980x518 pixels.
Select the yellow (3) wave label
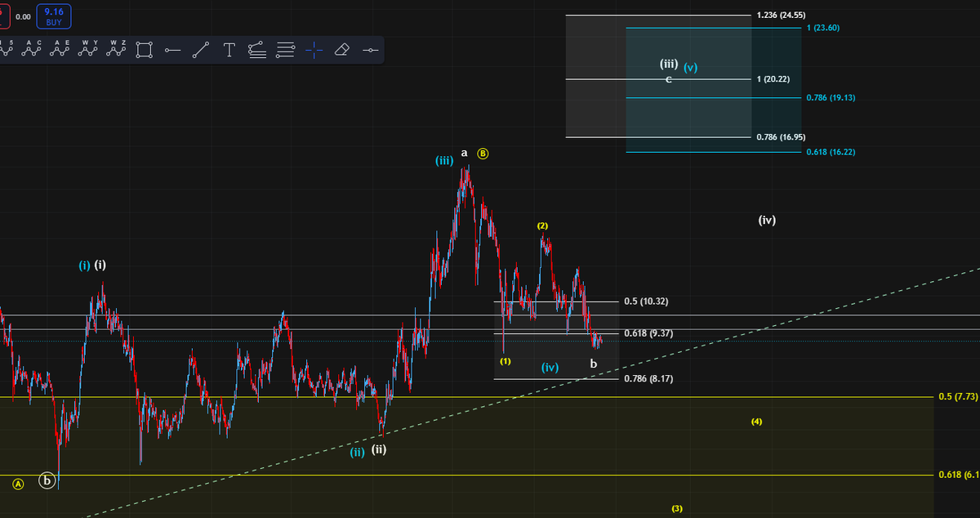tap(677, 508)
